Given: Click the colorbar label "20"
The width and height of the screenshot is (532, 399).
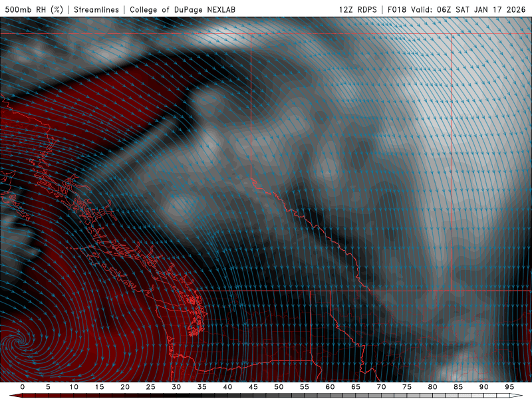Looking at the screenshot, I should [125, 387].
